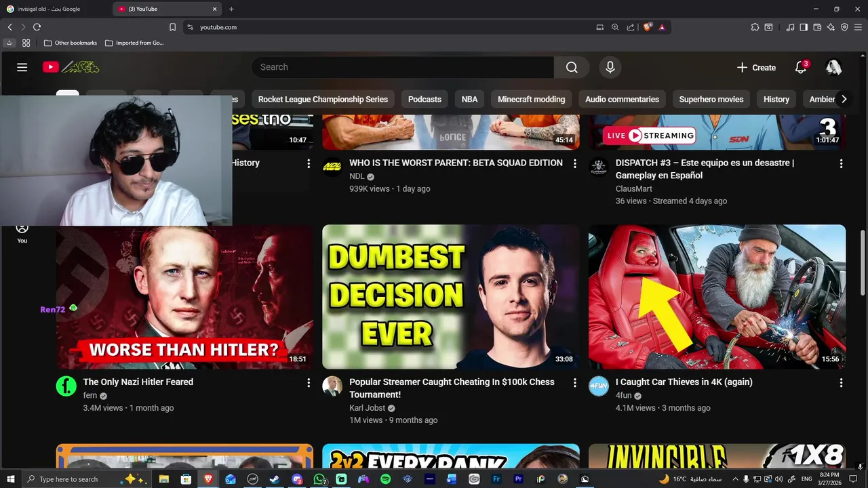Open Premiere Pro from the taskbar
This screenshot has height=488, width=868.
pos(519,479)
